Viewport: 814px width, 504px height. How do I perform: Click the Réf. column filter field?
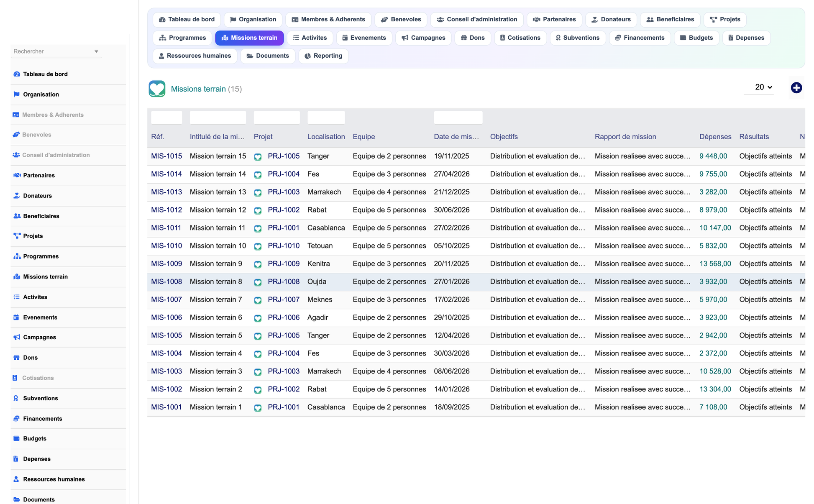[x=166, y=118]
